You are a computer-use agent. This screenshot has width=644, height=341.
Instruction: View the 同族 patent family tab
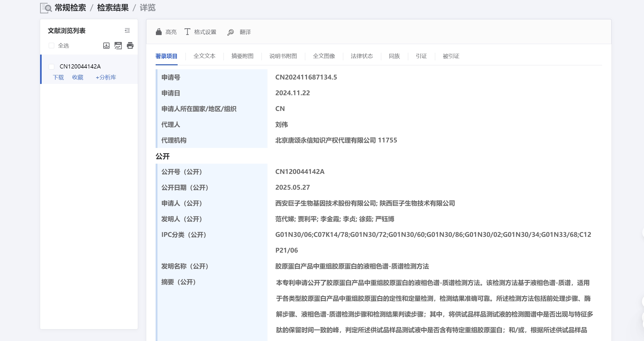click(394, 56)
